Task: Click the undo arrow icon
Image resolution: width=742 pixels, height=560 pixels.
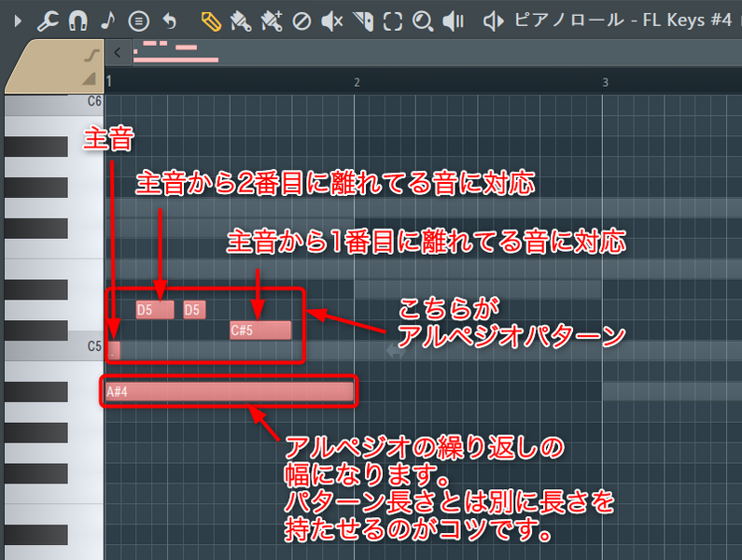Action: pyautogui.click(x=169, y=20)
